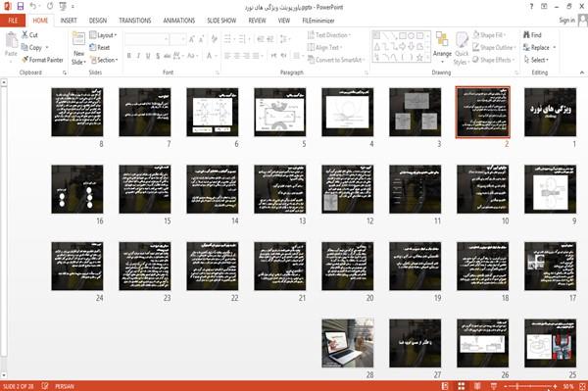Click Sign in link
Image resolution: width=588 pixels, height=391 pixels.
[x=566, y=21]
